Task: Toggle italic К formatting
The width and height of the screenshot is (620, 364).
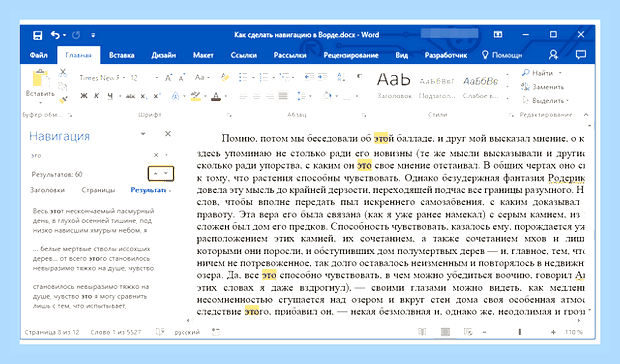Action: (x=96, y=96)
